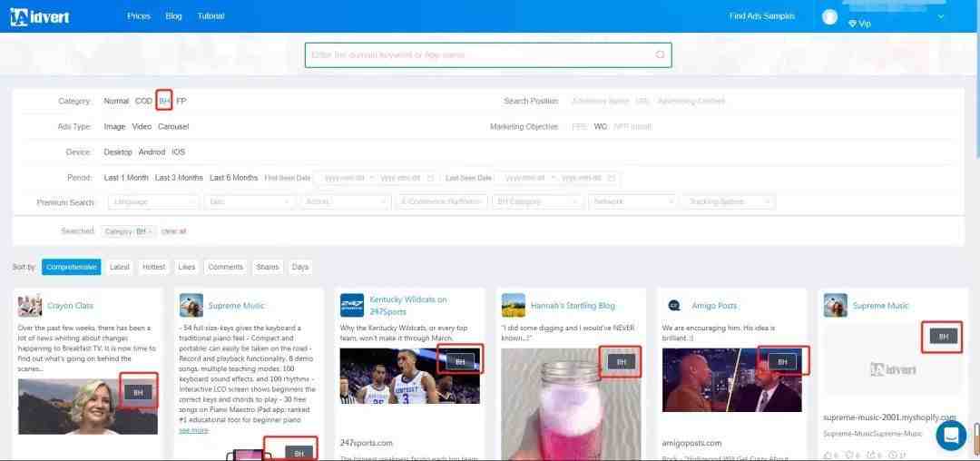Click the Crayon Class page avatar
Screen dimensions: 980x461
[30, 306]
